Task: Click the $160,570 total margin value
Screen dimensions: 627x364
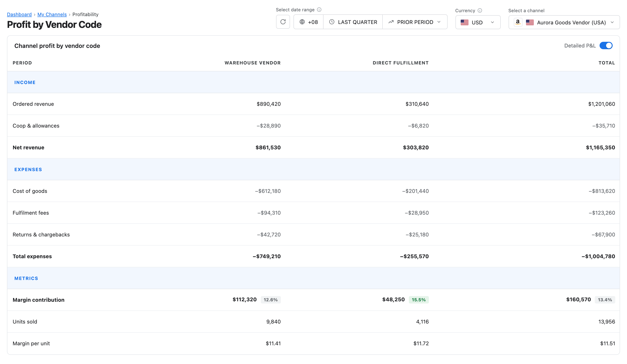Action: tap(578, 299)
